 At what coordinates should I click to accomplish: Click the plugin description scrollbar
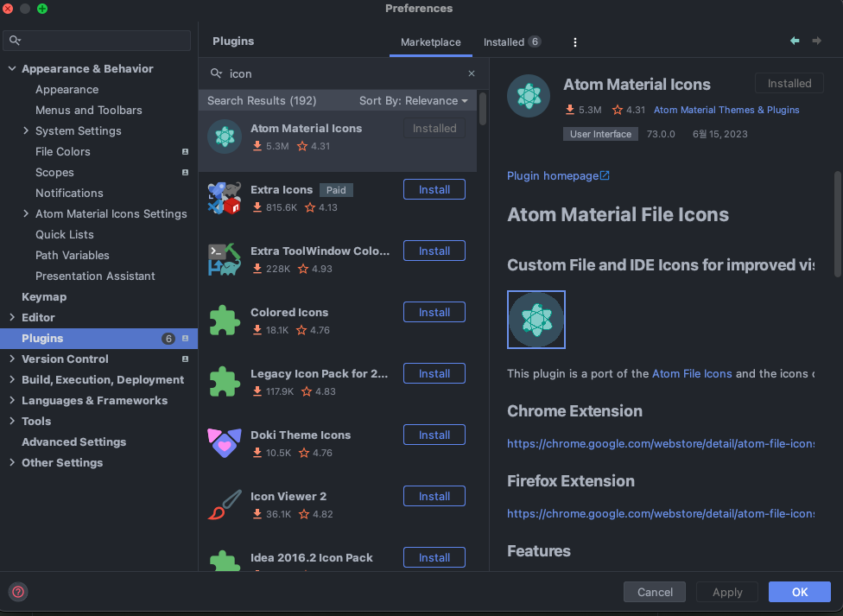(x=837, y=225)
